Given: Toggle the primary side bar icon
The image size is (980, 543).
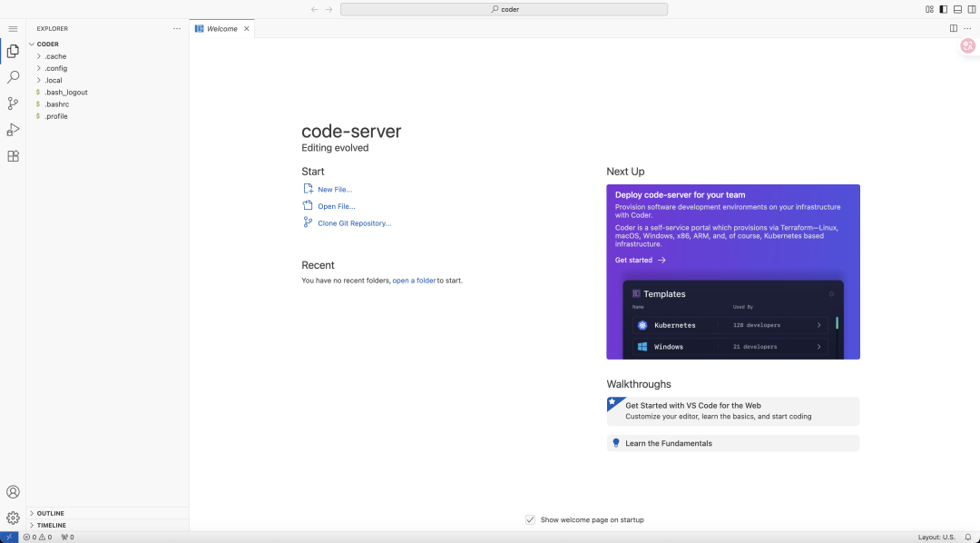Looking at the screenshot, I should tap(943, 9).
